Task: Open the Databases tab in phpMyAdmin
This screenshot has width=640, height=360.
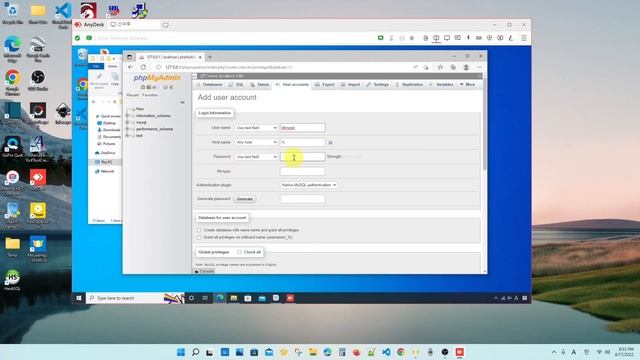Action: 210,84
